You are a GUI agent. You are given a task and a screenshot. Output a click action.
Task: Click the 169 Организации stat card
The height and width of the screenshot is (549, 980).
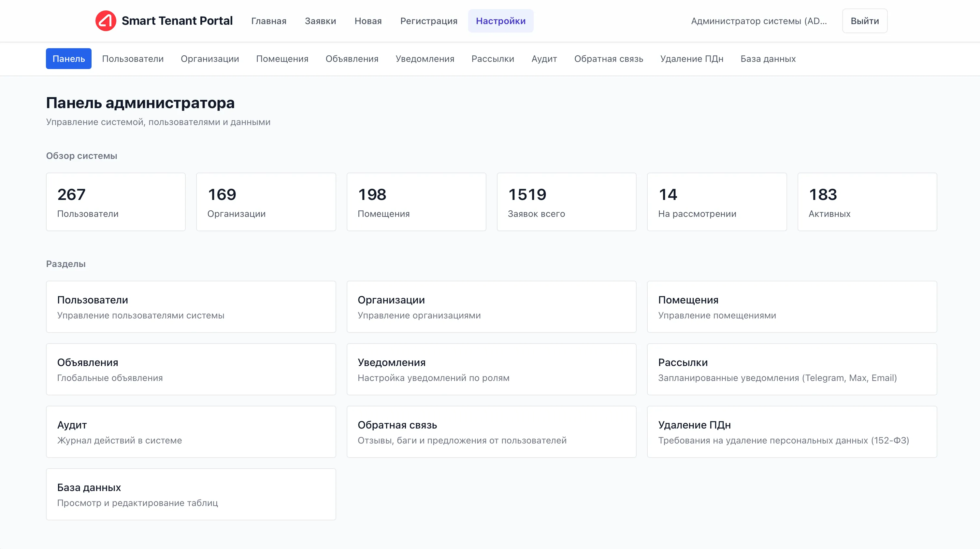266,202
